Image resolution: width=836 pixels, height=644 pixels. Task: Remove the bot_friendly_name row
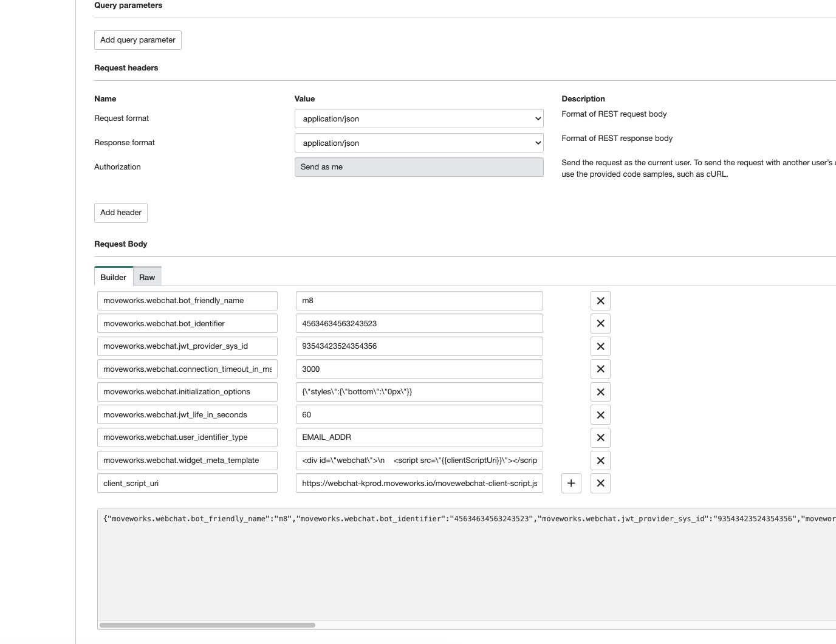point(600,301)
